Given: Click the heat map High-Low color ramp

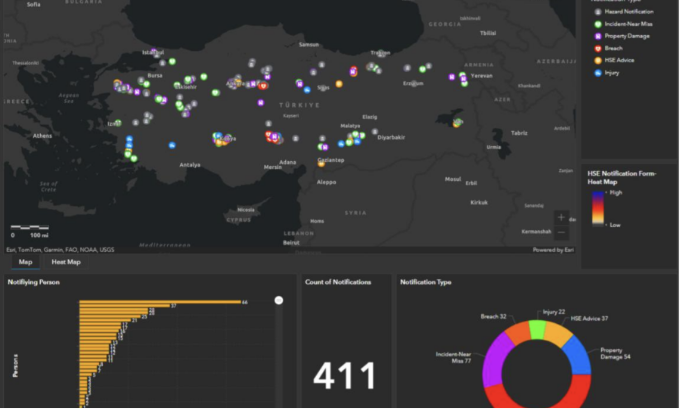Looking at the screenshot, I should pos(596,210).
